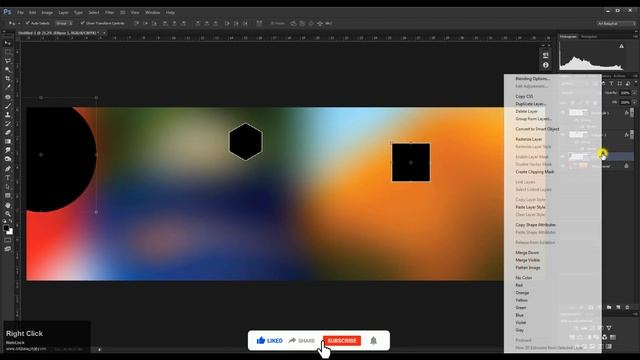This screenshot has width=640, height=360.
Task: Select the Move tool
Action: pyautogui.click(x=8, y=43)
